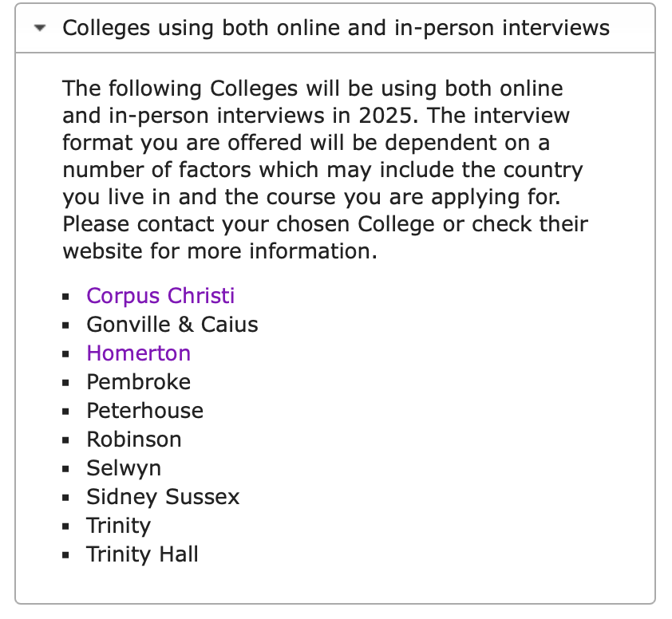Click the bullet beside Trinity Hall

pyautogui.click(x=66, y=556)
